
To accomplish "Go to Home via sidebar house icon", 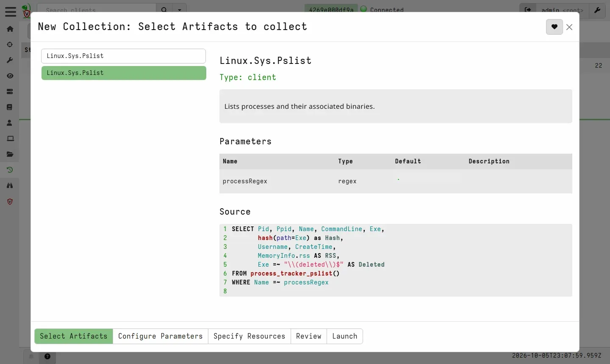I will coord(10,29).
